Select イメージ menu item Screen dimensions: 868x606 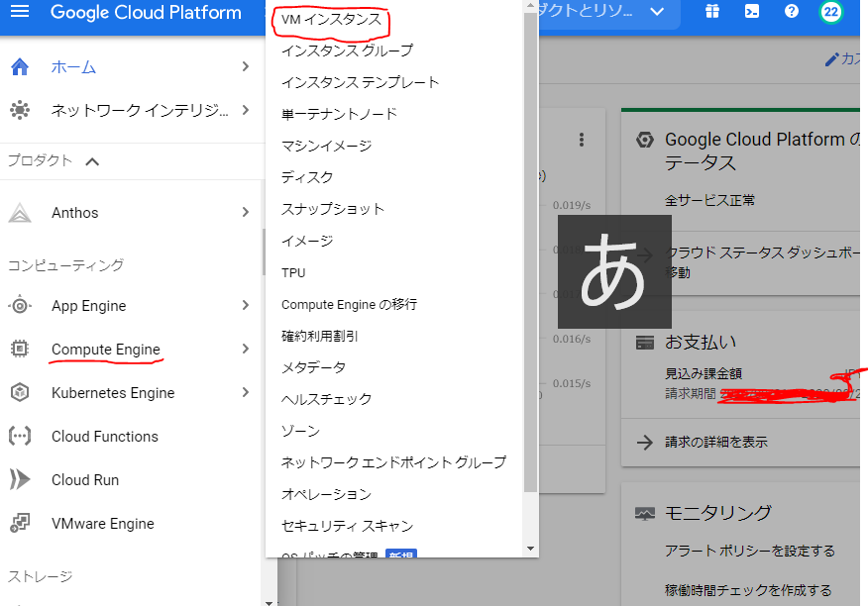(x=307, y=241)
